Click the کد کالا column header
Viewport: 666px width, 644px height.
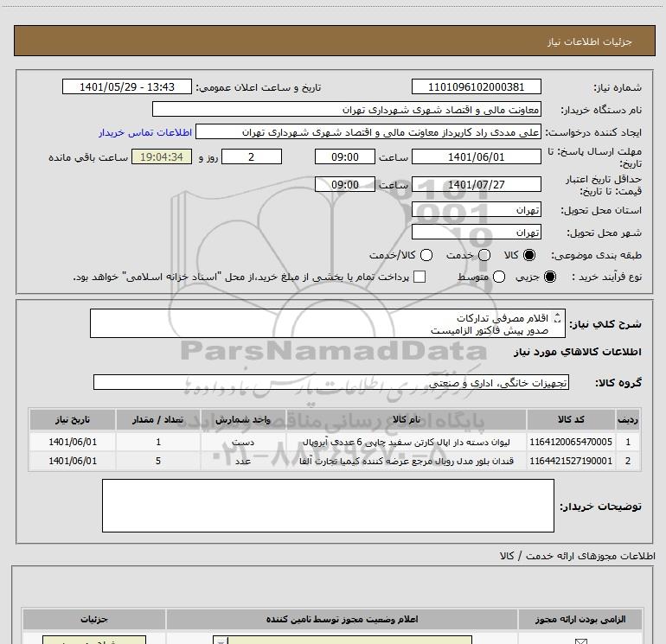(x=571, y=419)
